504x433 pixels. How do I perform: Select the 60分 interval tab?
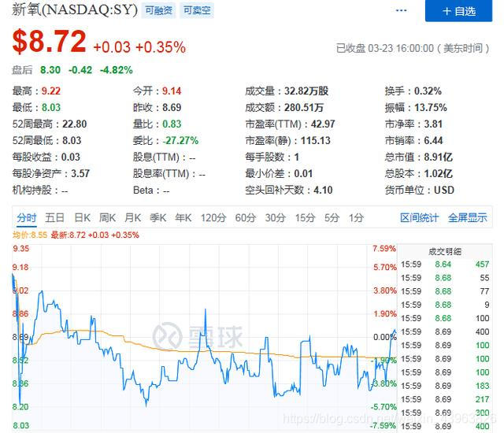point(245,218)
